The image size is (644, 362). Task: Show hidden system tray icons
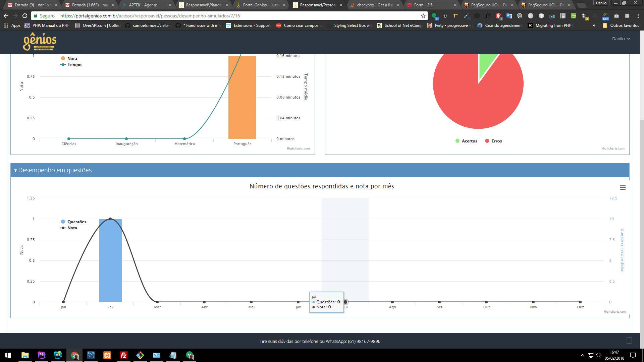tap(583, 355)
